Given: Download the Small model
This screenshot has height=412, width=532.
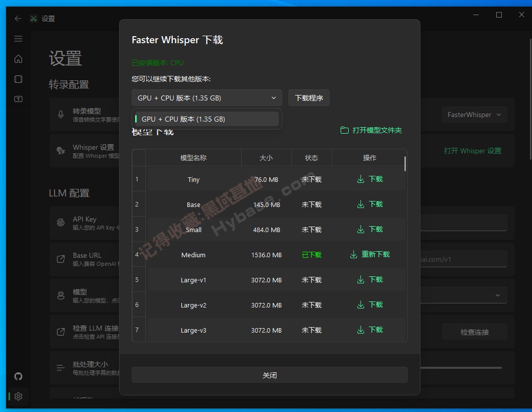Looking at the screenshot, I should 370,229.
